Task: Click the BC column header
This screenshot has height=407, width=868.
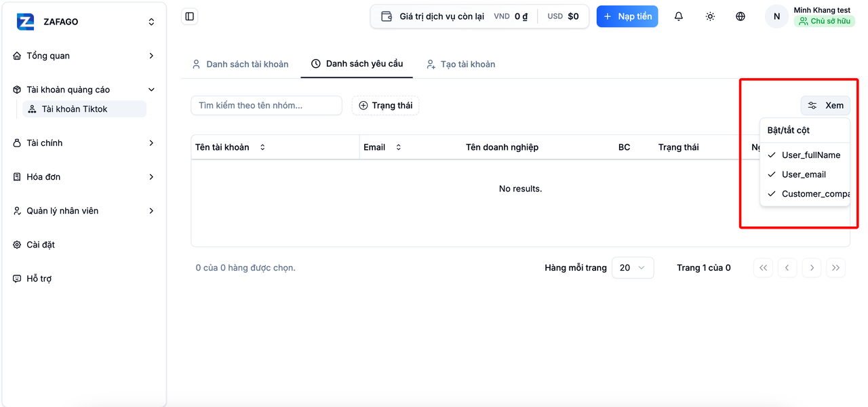Action: click(x=624, y=147)
